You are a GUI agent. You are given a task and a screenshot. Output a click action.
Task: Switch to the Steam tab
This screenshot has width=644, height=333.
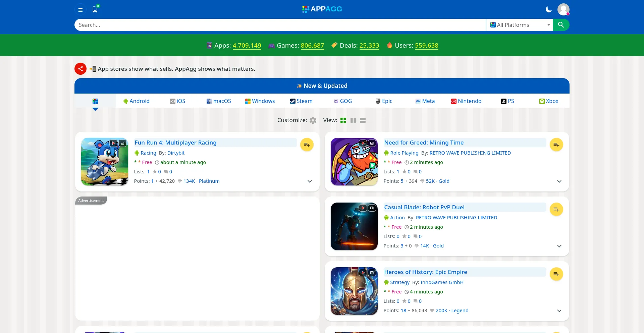(301, 101)
